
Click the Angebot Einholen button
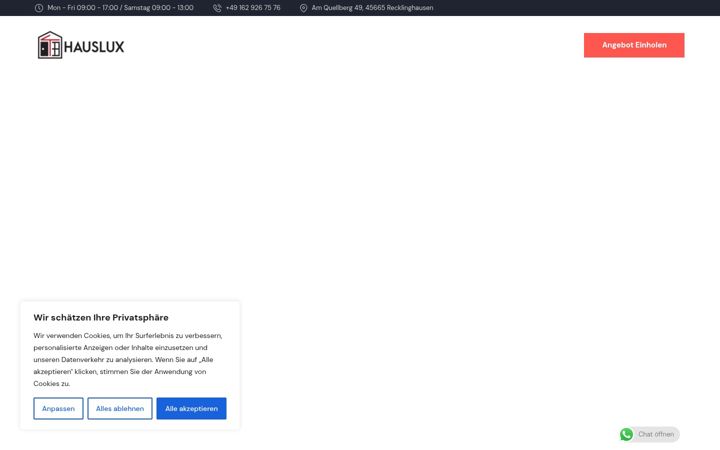(x=634, y=45)
